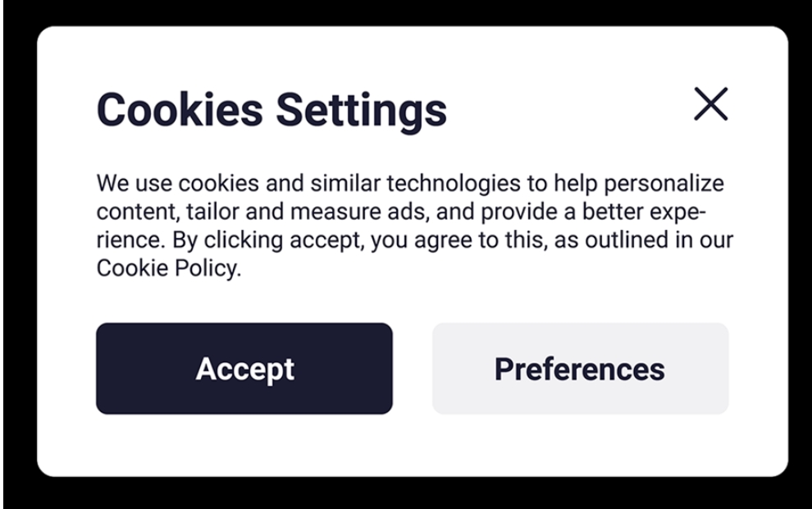
Task: Click the white dialog area below the buttons
Action: (x=413, y=445)
